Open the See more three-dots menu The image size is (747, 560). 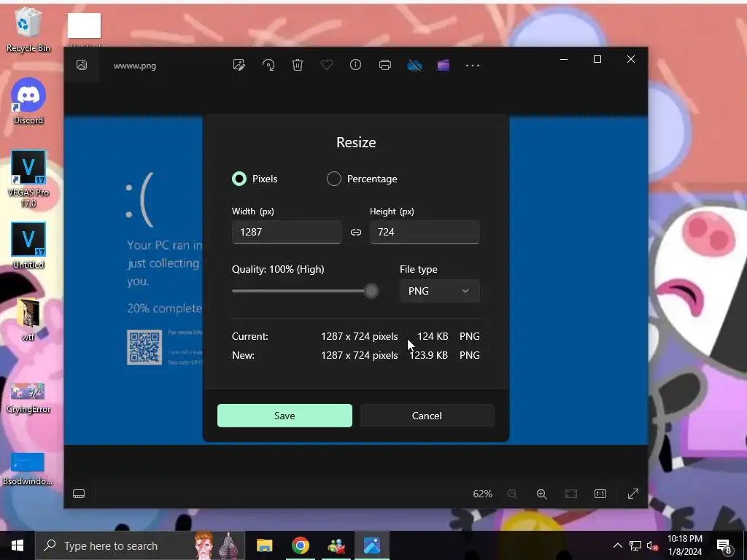pyautogui.click(x=473, y=65)
